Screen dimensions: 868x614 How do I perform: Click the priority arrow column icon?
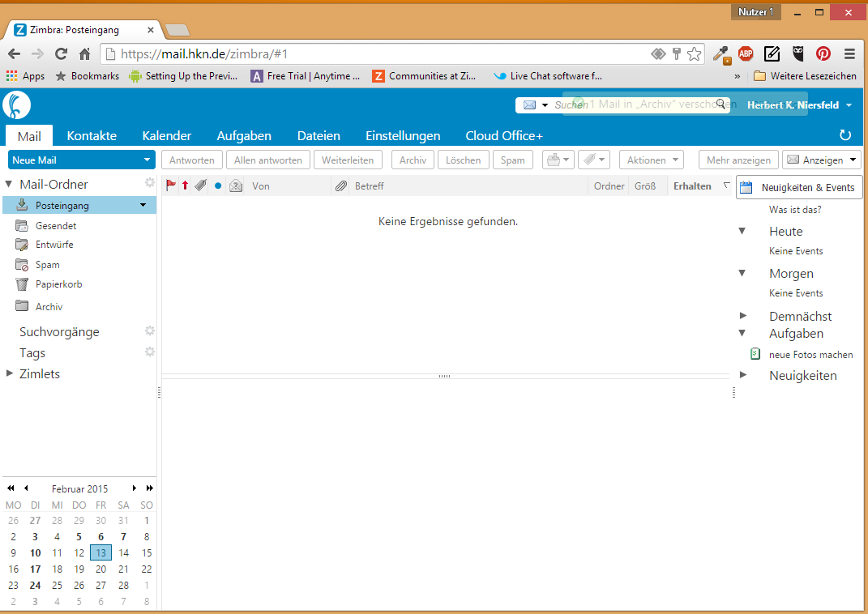(185, 185)
